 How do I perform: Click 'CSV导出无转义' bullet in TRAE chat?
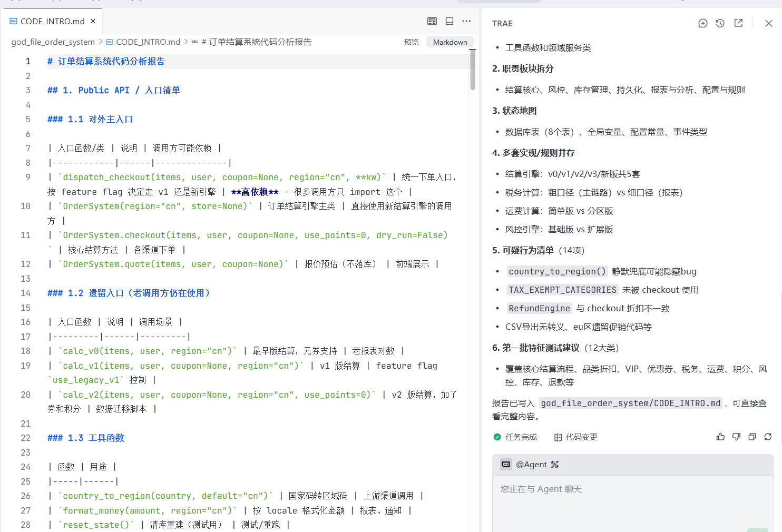(x=579, y=327)
